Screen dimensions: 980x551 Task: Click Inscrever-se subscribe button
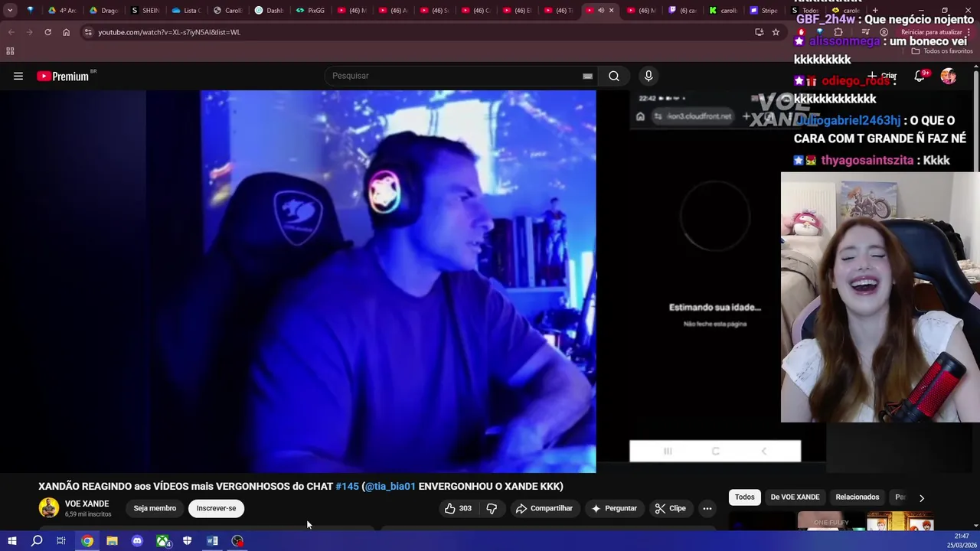coord(216,508)
